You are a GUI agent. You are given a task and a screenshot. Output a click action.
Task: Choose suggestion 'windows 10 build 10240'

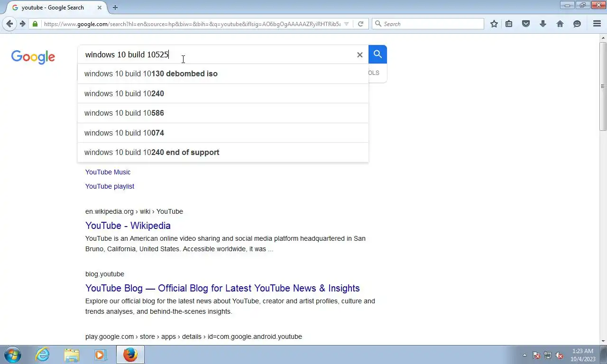point(223,93)
